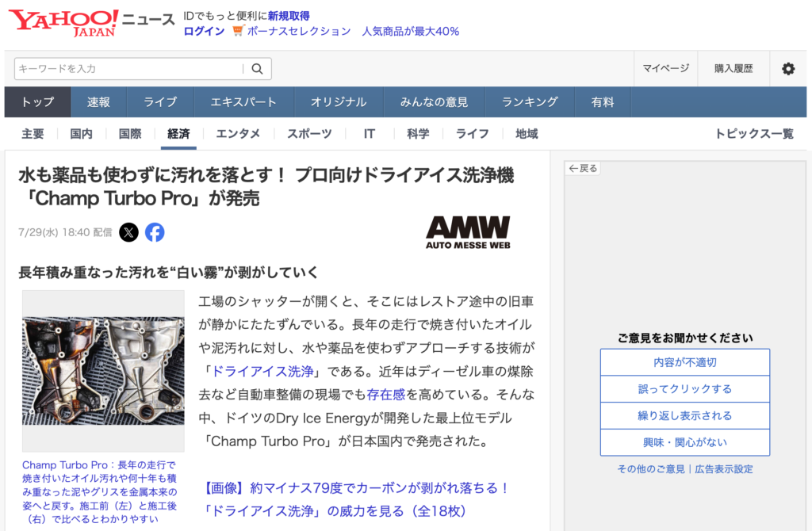Choose 繰り返し表示される feedback option
Viewport: 812px width, 531px height.
685,415
